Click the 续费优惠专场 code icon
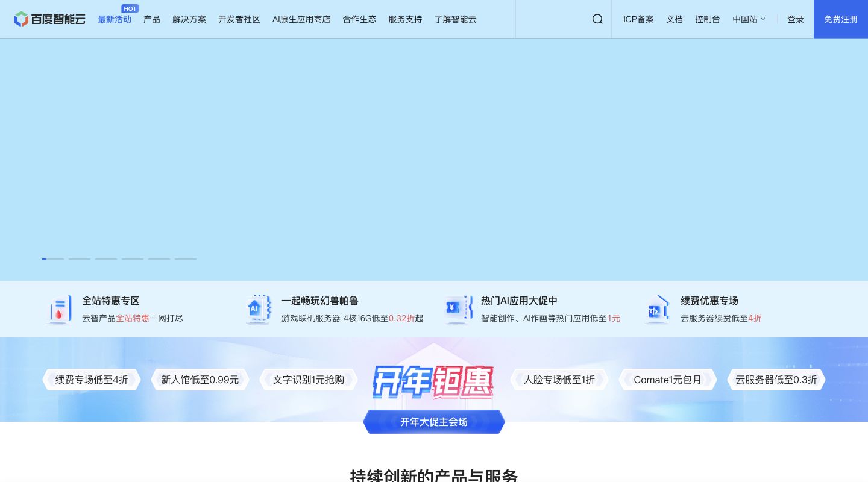Image resolution: width=868 pixels, height=482 pixels. 657,310
